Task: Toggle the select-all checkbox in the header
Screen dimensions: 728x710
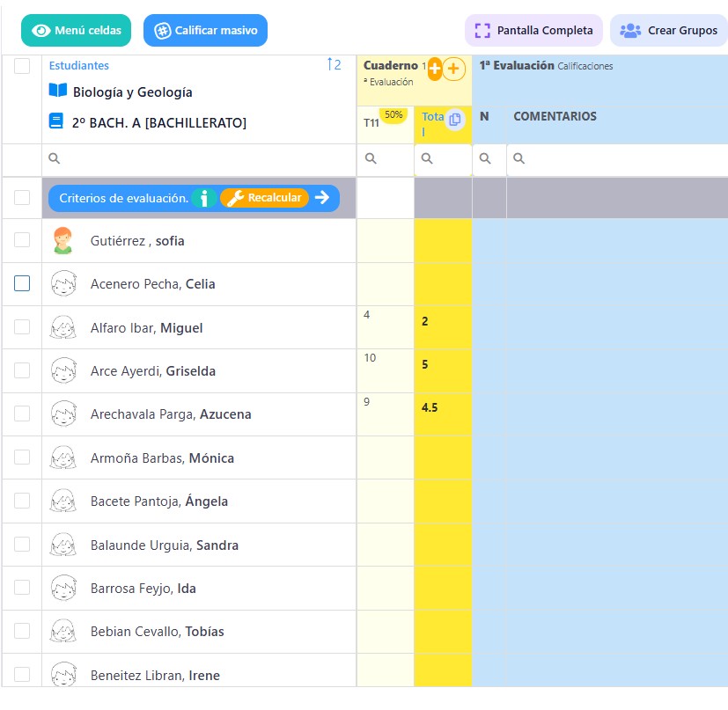Action: (x=22, y=65)
